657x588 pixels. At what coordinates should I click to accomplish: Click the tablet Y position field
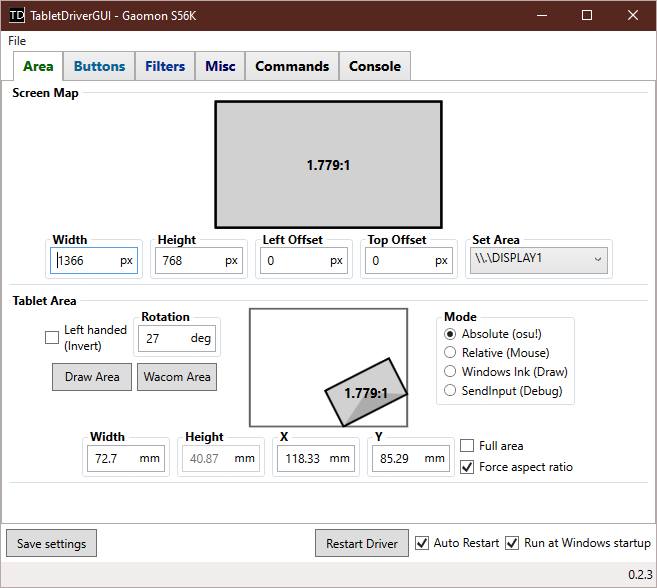point(411,458)
